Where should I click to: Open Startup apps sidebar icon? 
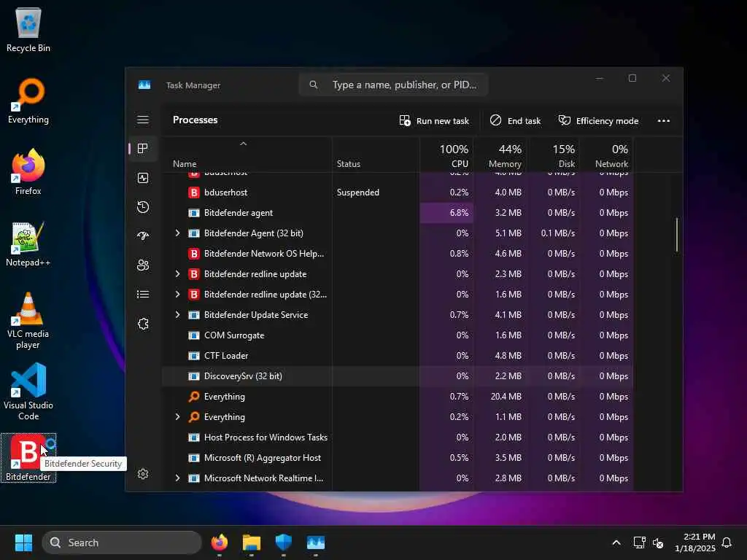point(143,236)
